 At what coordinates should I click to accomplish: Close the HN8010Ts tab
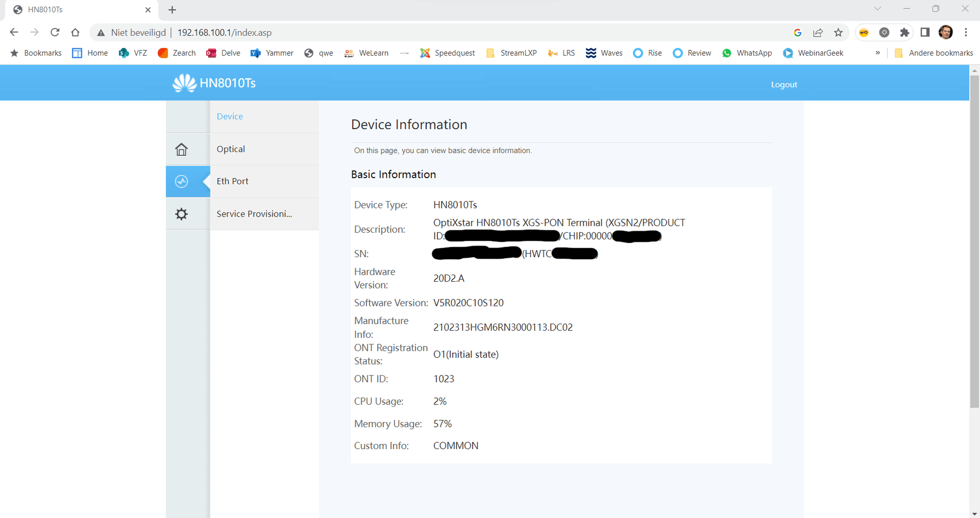148,10
